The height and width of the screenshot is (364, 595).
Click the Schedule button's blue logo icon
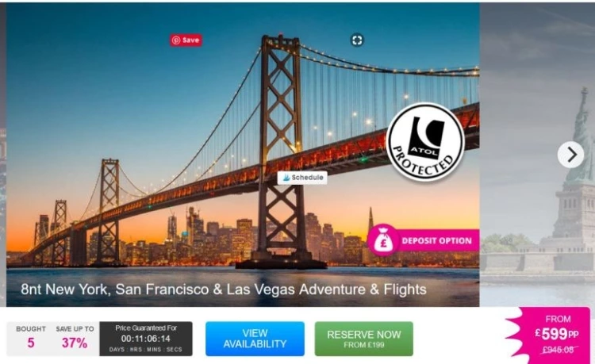tap(286, 178)
